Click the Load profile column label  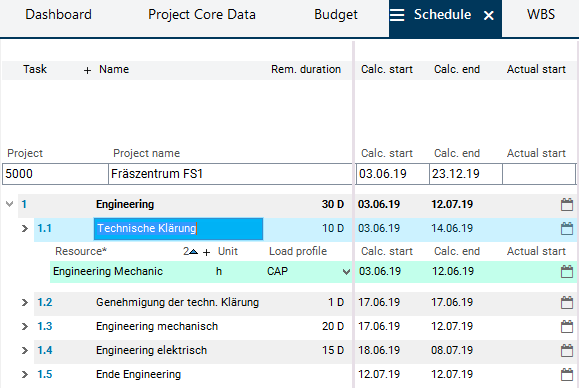[298, 251]
